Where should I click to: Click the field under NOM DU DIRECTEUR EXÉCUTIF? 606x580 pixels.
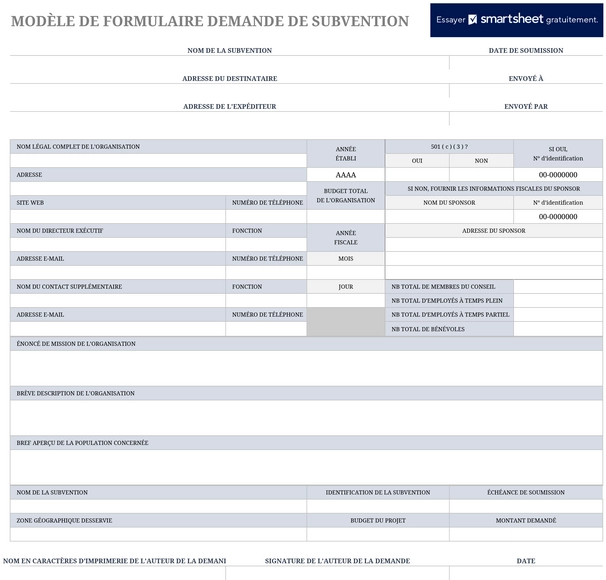pyautogui.click(x=118, y=244)
